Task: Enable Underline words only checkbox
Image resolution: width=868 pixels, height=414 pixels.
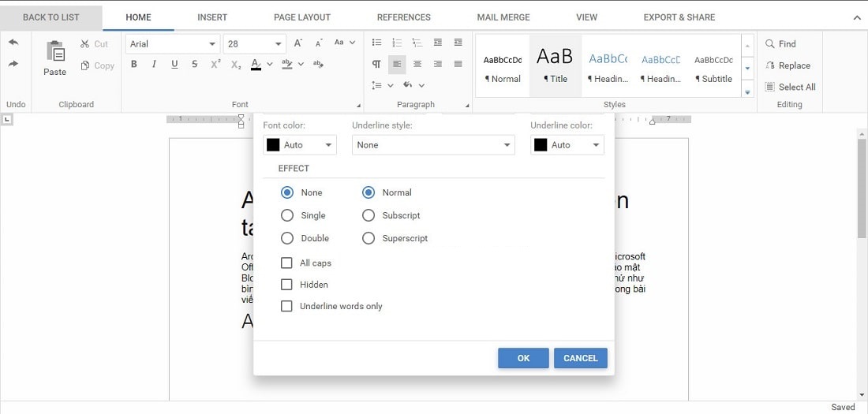Action: (286, 306)
